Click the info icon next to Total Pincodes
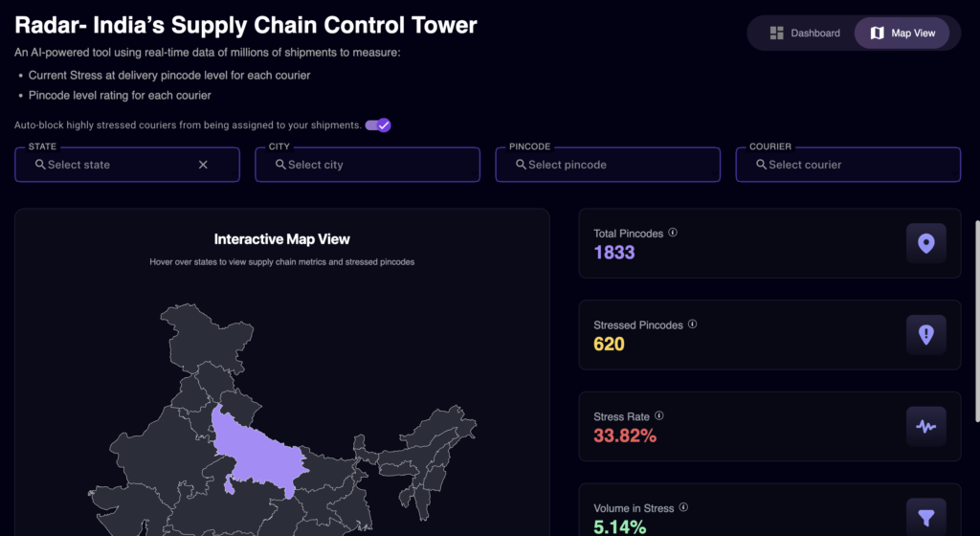The width and height of the screenshot is (980, 536). click(x=673, y=233)
